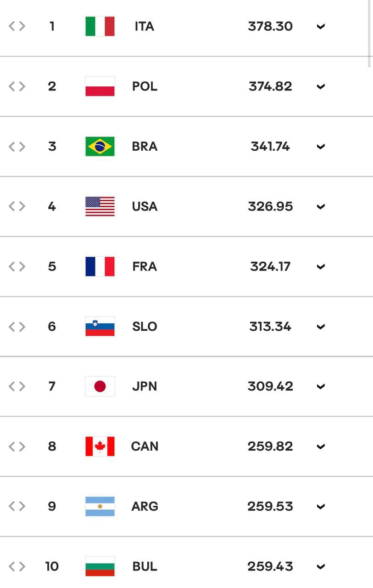The width and height of the screenshot is (373, 588).
Task: Click the Poland flag icon
Action: coord(100,86)
